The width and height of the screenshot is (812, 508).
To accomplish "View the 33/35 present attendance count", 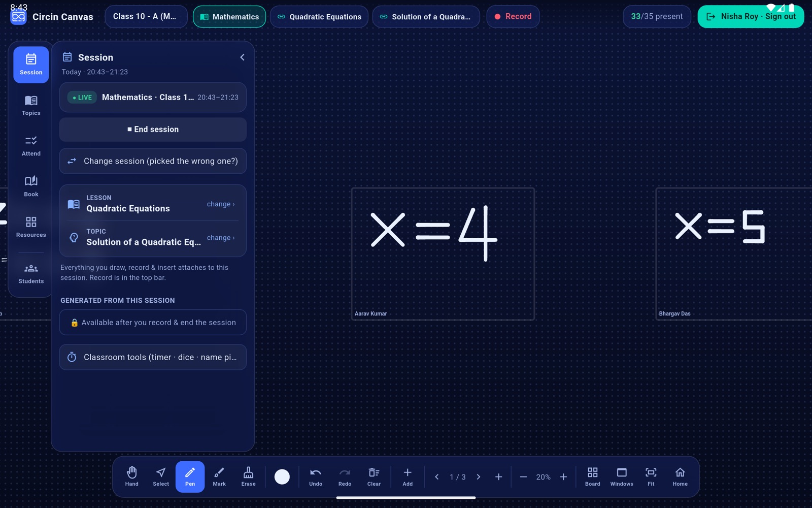I will click(657, 17).
